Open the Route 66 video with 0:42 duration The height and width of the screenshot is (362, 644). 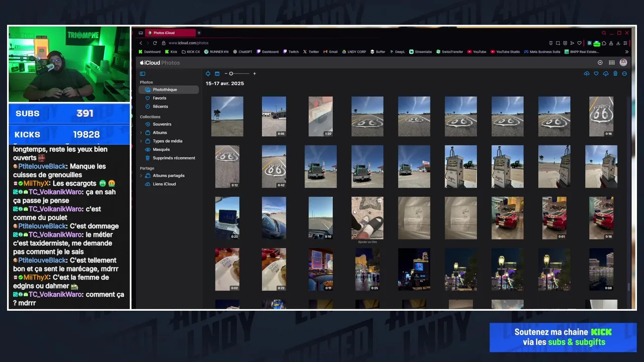point(274,166)
